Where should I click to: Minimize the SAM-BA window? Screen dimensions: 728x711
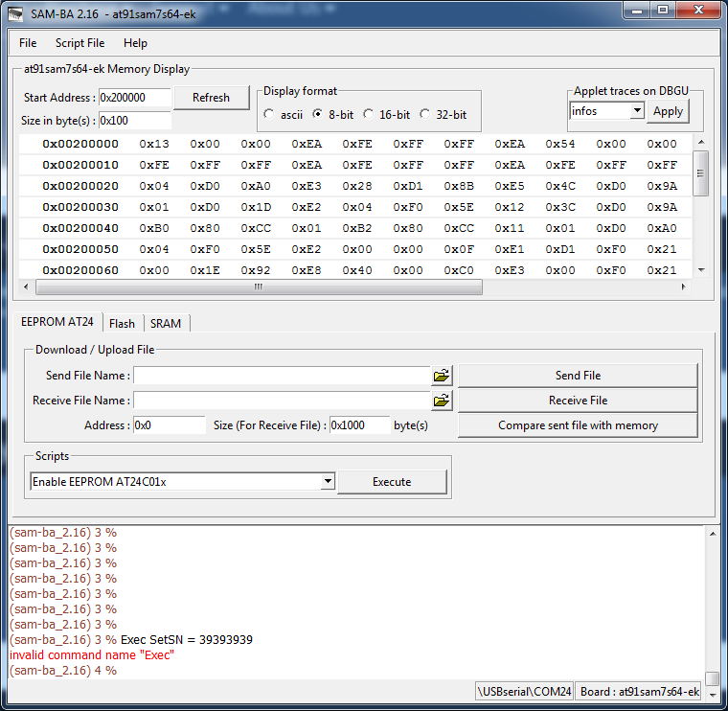(x=637, y=11)
